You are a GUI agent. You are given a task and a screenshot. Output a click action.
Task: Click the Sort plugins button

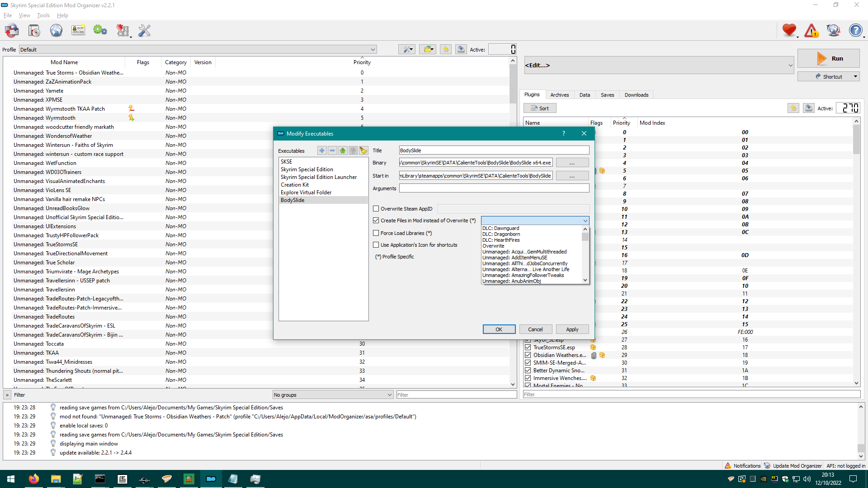[540, 108]
